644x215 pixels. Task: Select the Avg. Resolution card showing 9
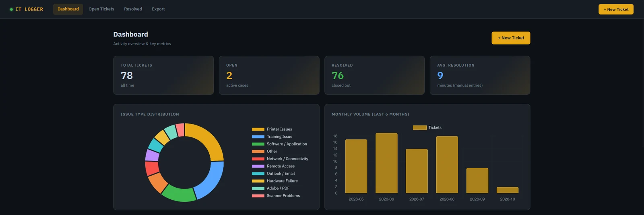click(x=480, y=75)
